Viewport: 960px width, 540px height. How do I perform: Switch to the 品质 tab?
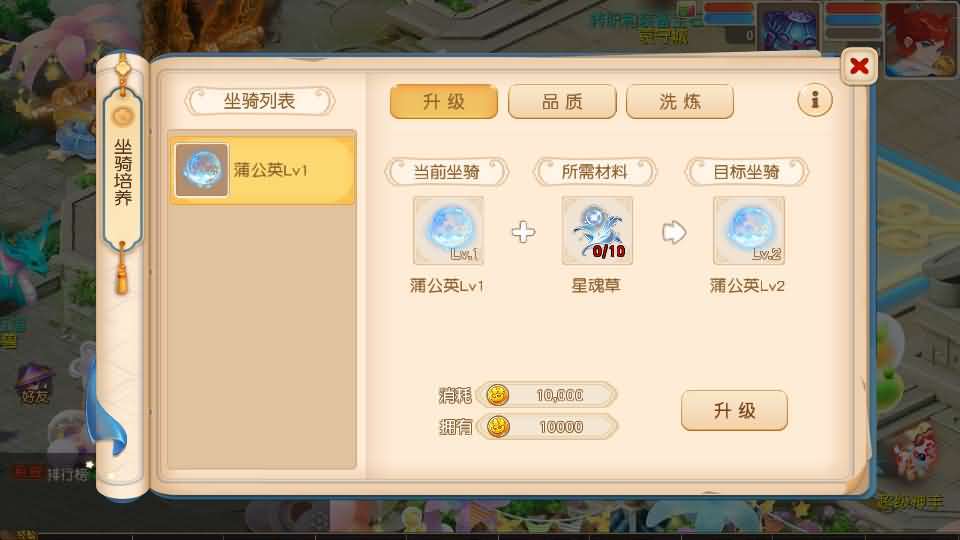click(562, 102)
